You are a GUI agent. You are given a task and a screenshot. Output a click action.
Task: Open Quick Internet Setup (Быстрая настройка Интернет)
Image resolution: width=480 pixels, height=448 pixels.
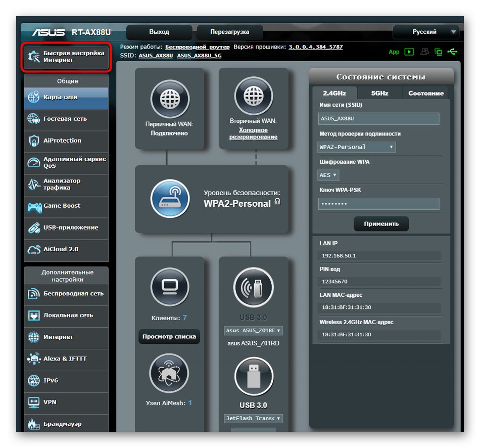(x=66, y=57)
